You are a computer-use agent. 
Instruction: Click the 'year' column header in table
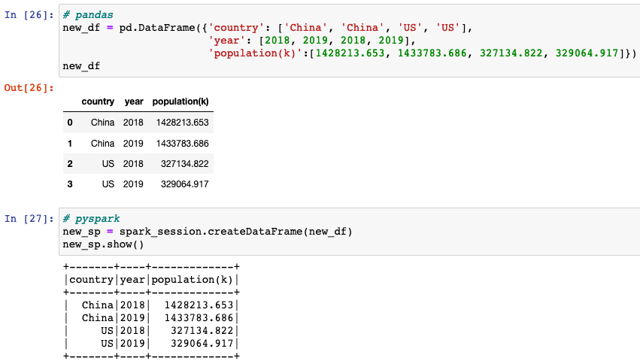coord(134,102)
